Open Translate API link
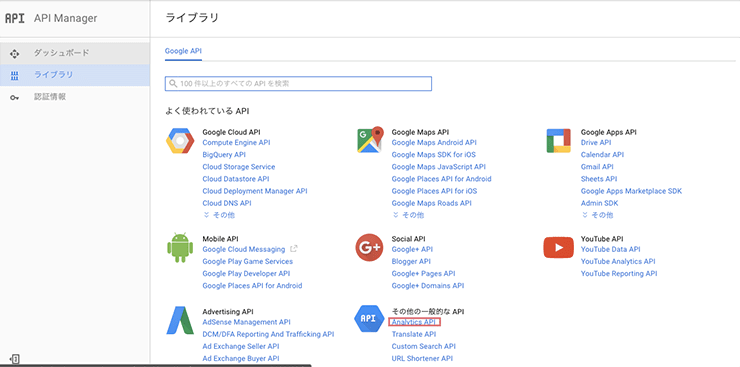 pos(414,334)
